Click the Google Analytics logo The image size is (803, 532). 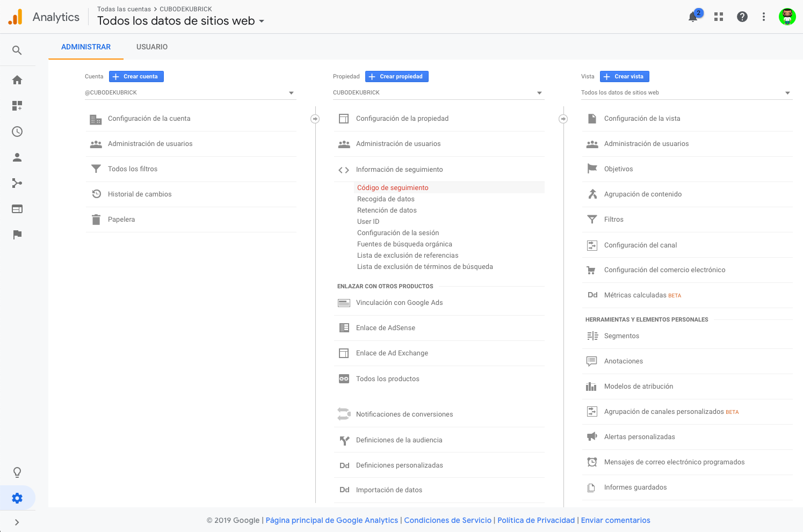(x=16, y=17)
